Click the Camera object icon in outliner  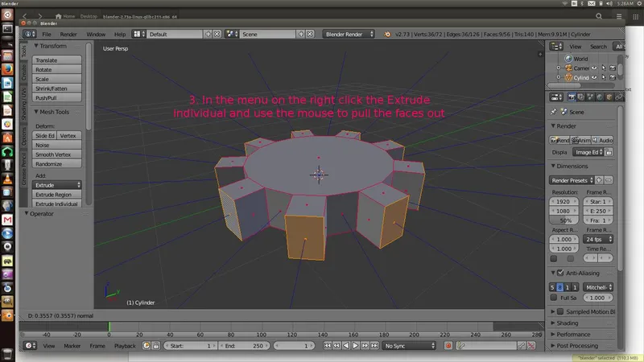tap(568, 68)
